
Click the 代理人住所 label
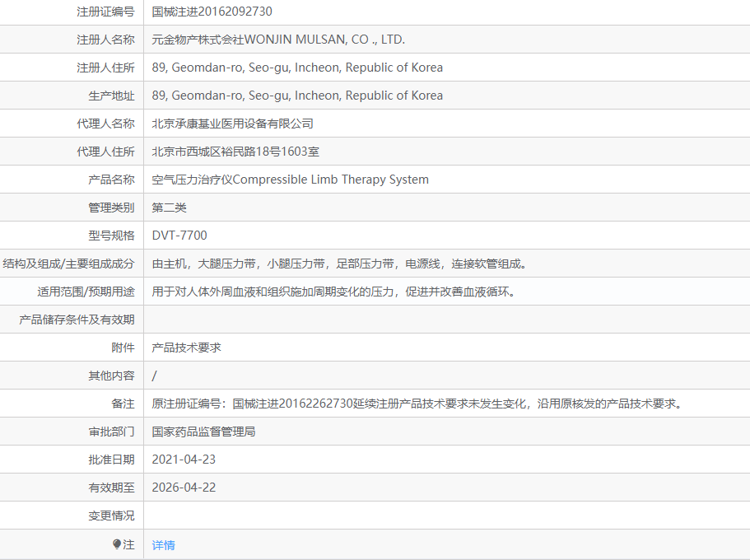pos(105,152)
